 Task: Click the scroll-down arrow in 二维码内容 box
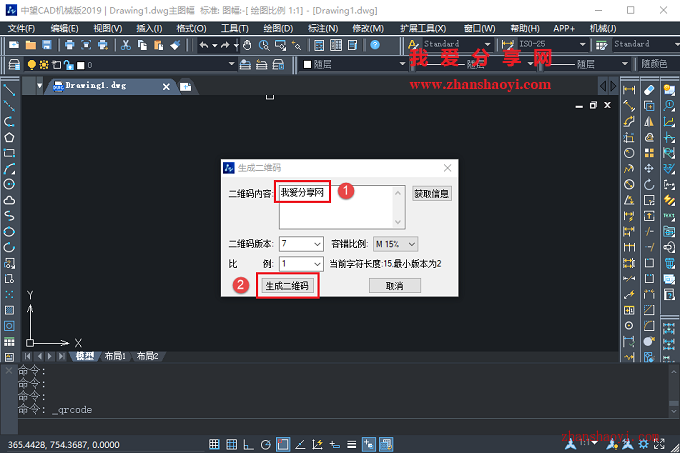398,222
